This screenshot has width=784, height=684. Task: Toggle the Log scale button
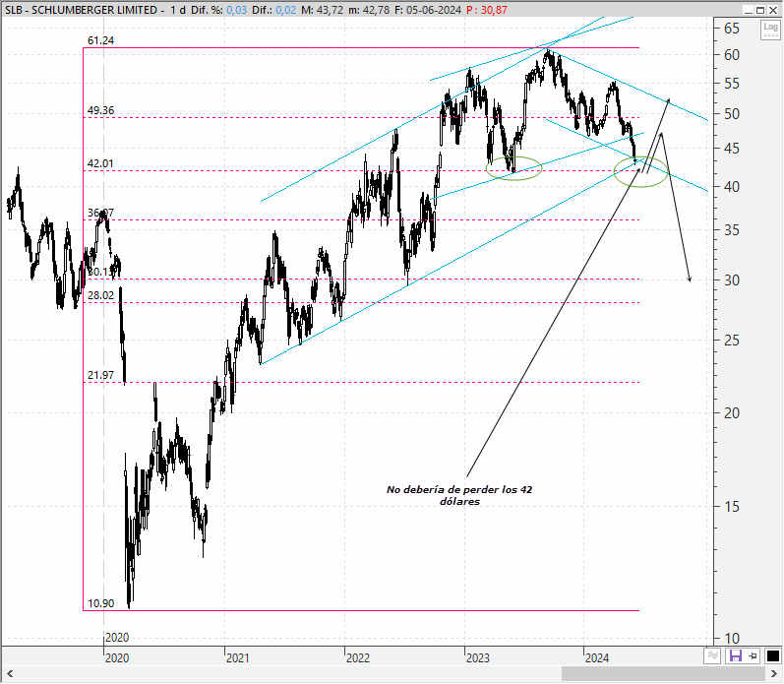[x=770, y=30]
